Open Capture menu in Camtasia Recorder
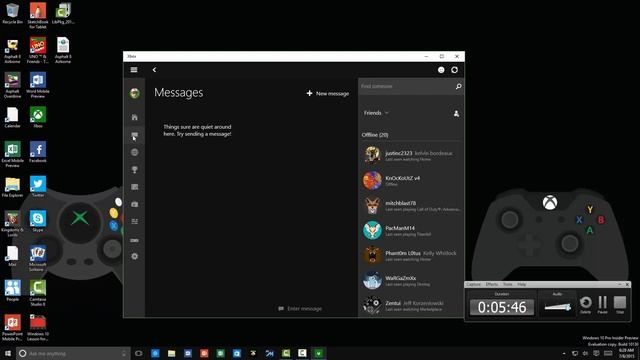640x360 pixels. [473, 284]
